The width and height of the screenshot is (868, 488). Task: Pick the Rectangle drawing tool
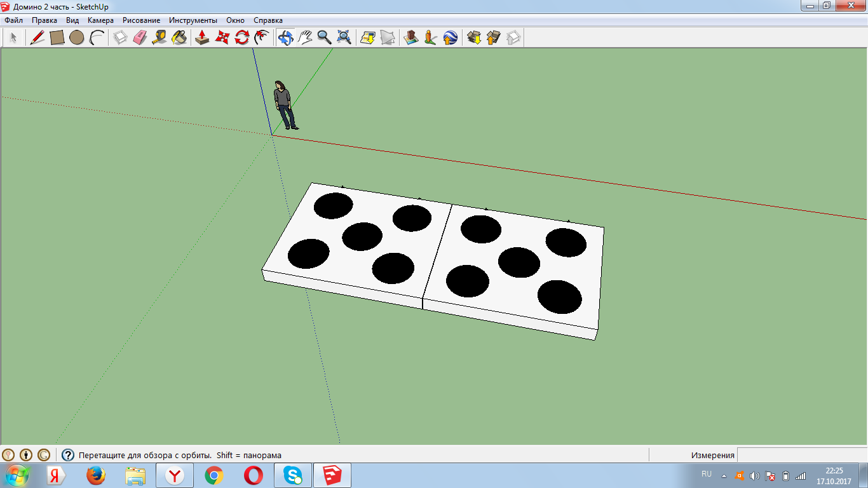(57, 38)
